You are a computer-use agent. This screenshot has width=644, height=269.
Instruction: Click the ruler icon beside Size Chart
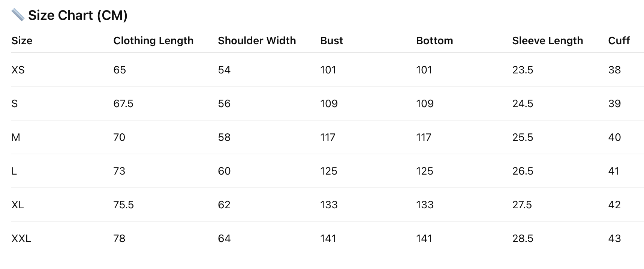tap(18, 15)
